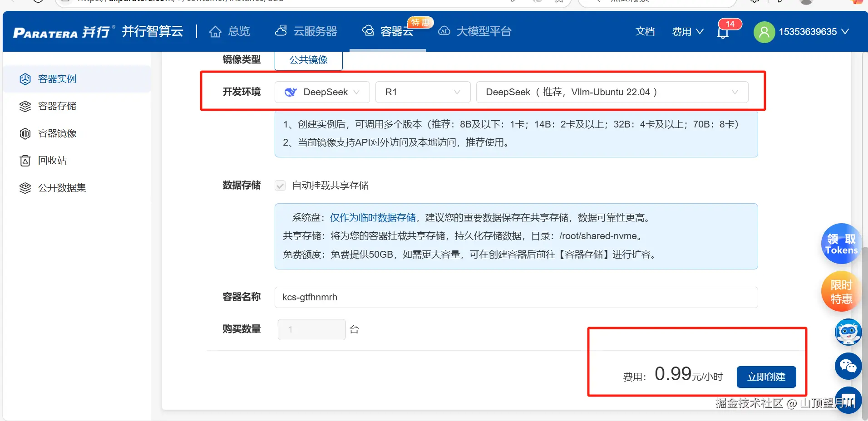Click the 购买数量 label

(242, 329)
